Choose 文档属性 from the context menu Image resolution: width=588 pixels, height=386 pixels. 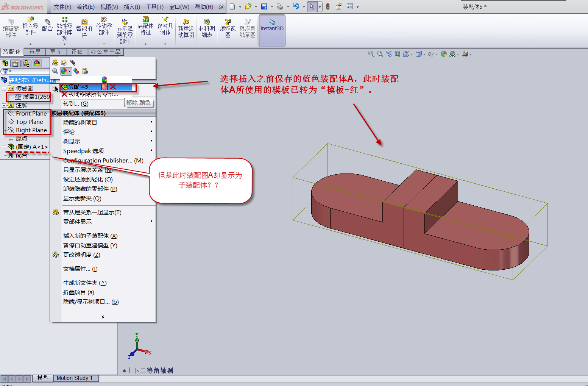click(80, 269)
